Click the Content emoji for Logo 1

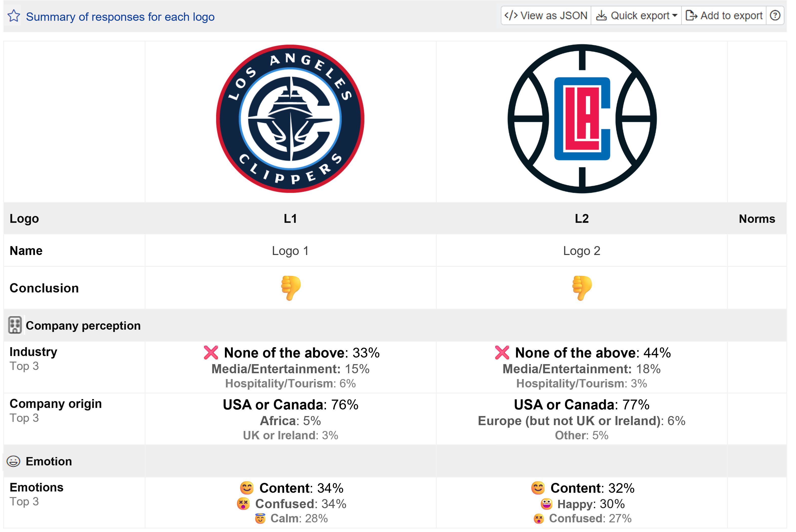click(x=247, y=488)
